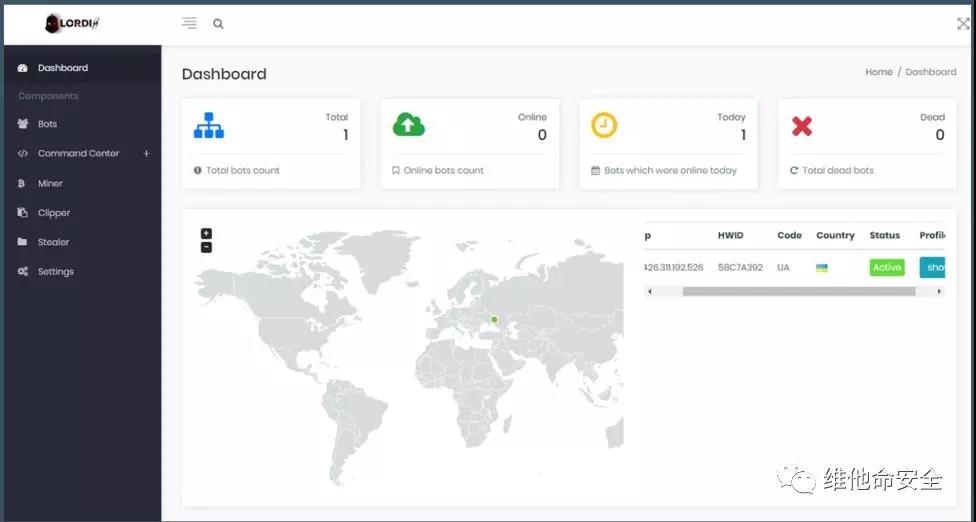This screenshot has height=522, width=976.
Task: Toggle the sidebar with the hamburger icon
Action: 189,23
